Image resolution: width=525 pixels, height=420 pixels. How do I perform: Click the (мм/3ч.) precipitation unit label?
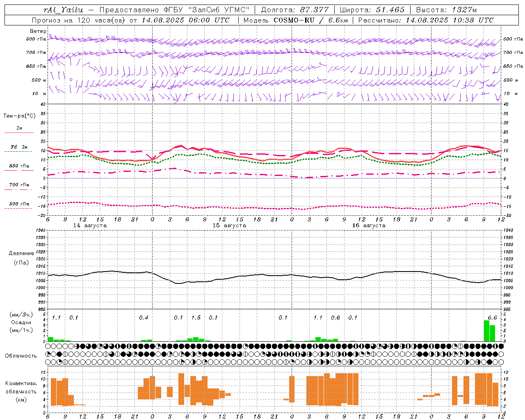coord(21,315)
